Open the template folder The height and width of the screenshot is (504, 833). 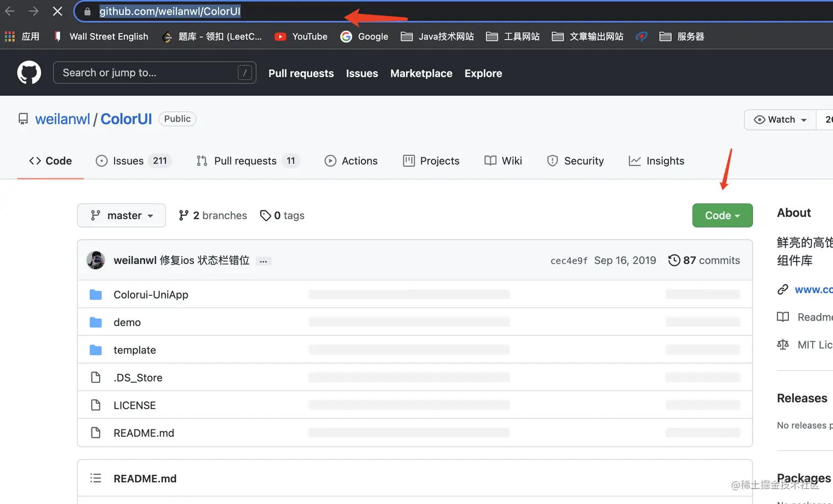point(134,350)
